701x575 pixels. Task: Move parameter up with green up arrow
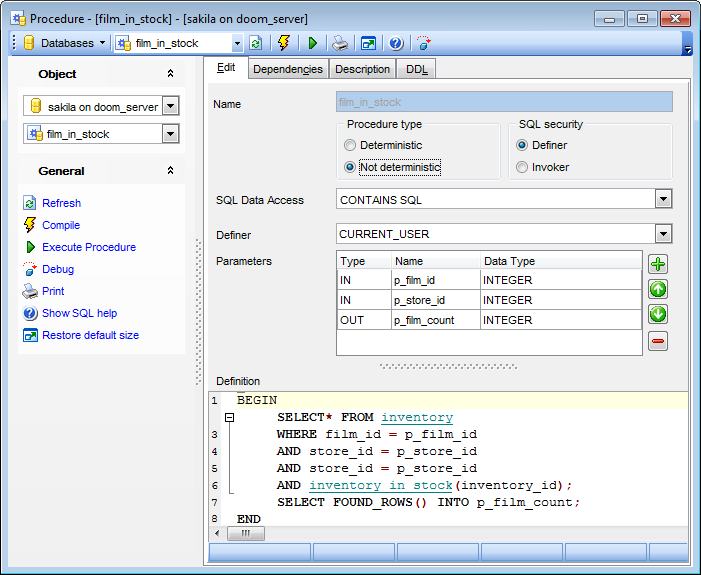(x=658, y=290)
